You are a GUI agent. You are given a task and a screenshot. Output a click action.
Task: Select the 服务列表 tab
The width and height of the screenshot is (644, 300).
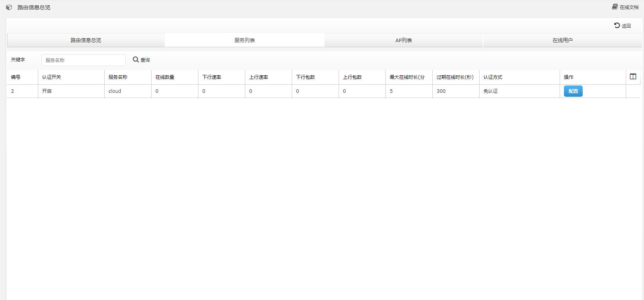(x=244, y=40)
